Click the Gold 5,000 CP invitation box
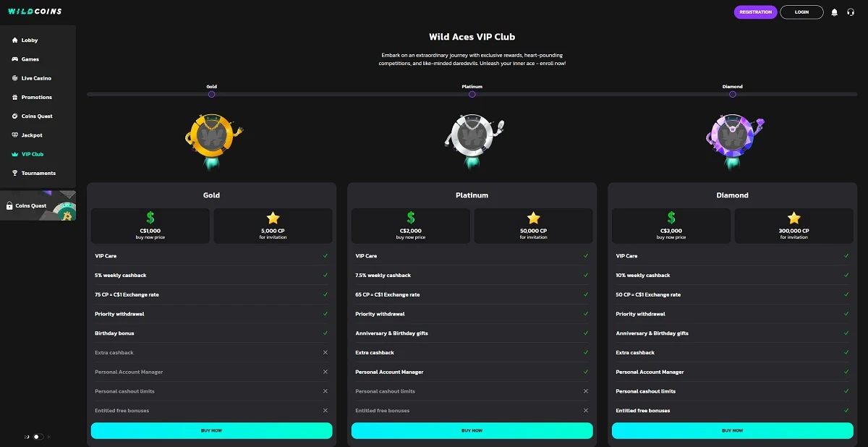 pos(273,226)
